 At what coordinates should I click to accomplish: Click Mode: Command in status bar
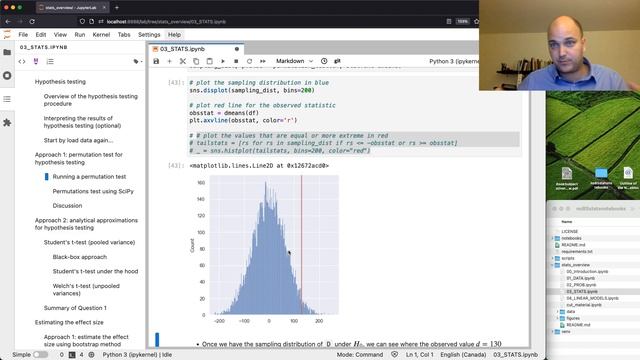point(360,355)
